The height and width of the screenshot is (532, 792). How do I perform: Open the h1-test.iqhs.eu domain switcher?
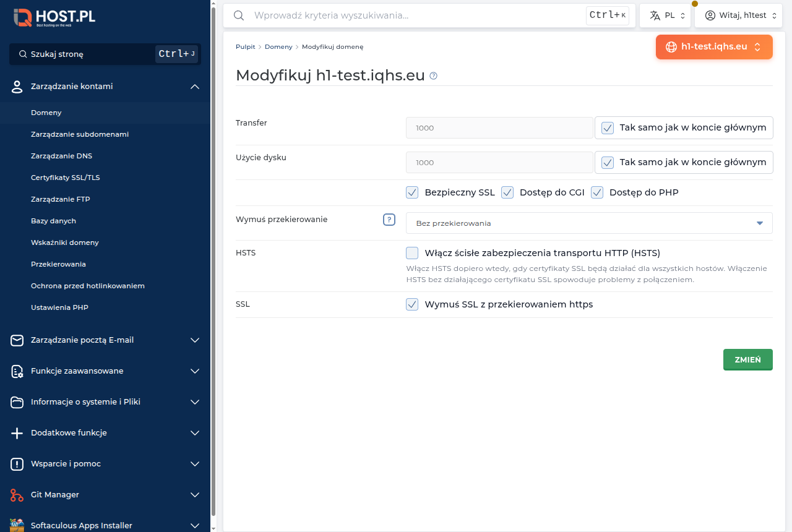point(714,47)
